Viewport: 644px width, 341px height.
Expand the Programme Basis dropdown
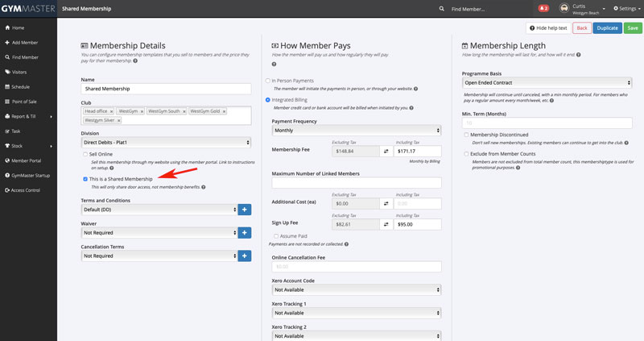point(547,82)
